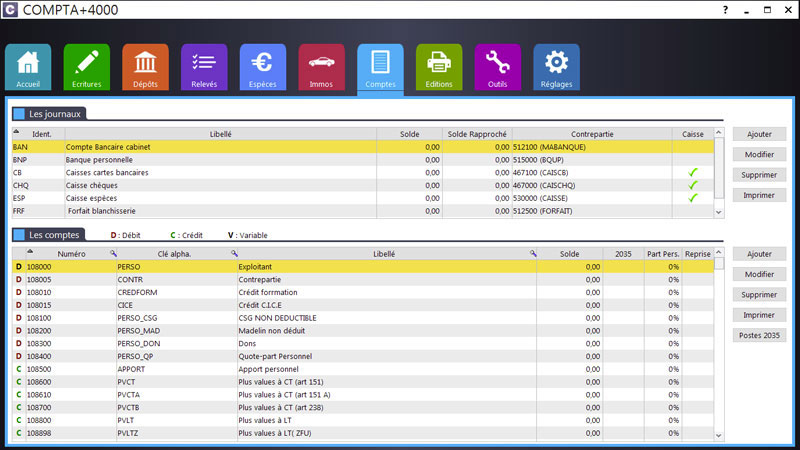Select account Plus values à LT( ZFU)
The width and height of the screenshot is (800, 450).
[363, 433]
